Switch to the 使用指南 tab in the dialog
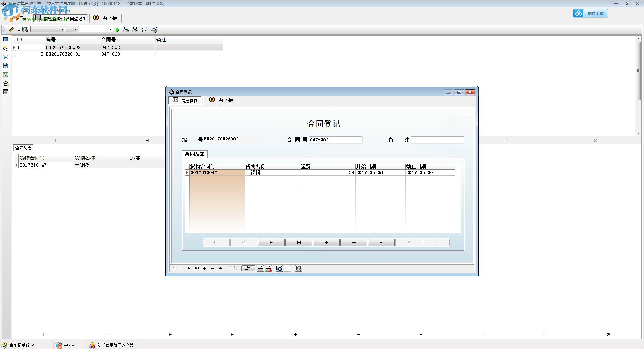This screenshot has width=644, height=349. [221, 100]
